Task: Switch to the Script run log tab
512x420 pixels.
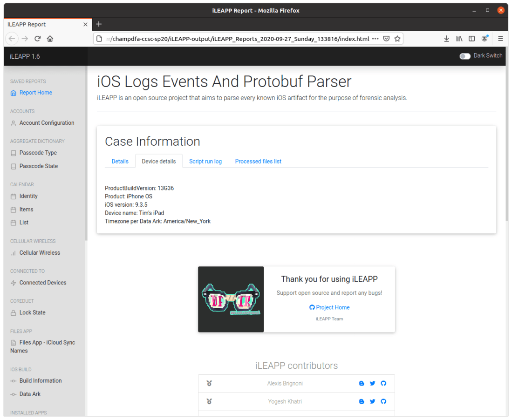Action: 205,161
